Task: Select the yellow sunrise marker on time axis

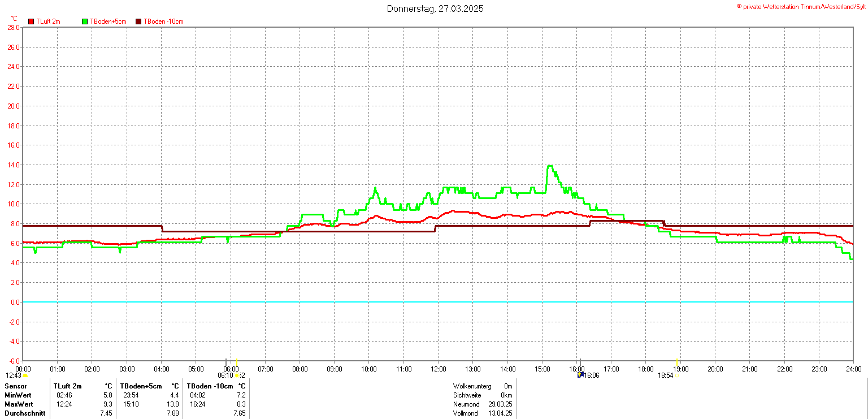Action: pos(236,361)
